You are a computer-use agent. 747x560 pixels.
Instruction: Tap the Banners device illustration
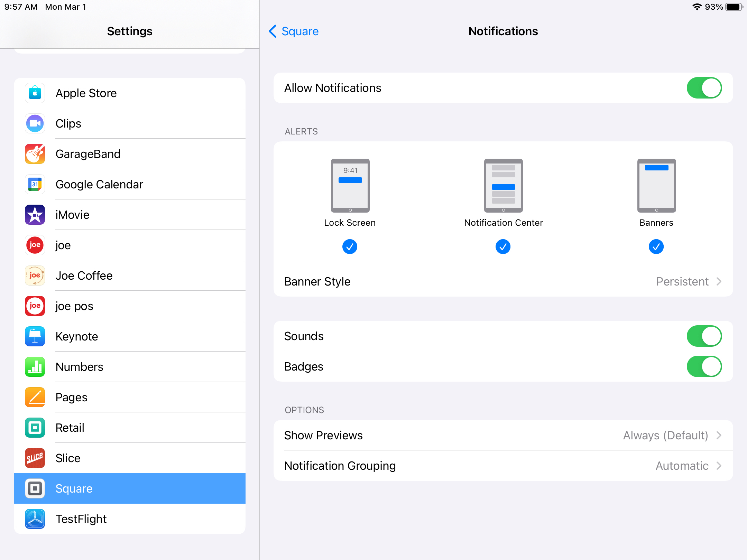coord(656,186)
